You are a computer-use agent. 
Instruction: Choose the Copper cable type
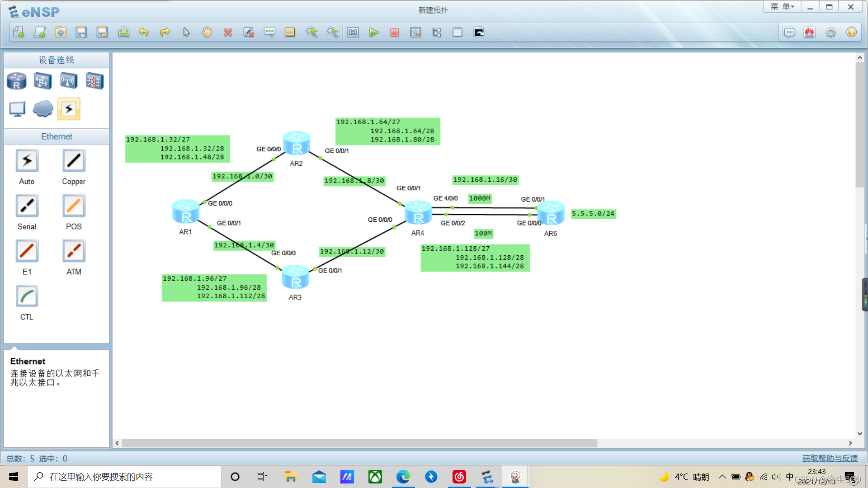pyautogui.click(x=74, y=161)
